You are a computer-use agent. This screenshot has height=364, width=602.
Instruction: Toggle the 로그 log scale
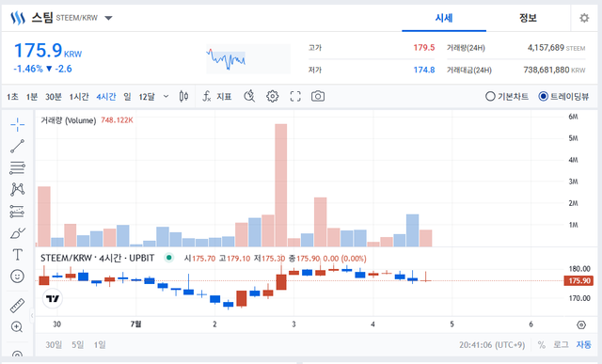point(561,345)
